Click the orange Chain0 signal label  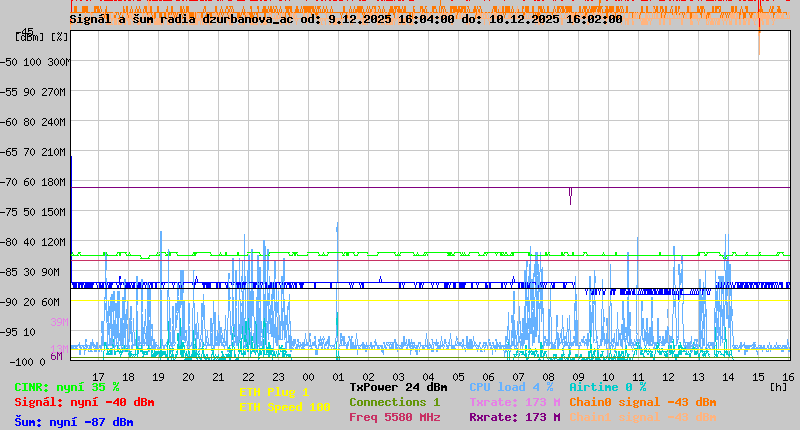(642, 402)
